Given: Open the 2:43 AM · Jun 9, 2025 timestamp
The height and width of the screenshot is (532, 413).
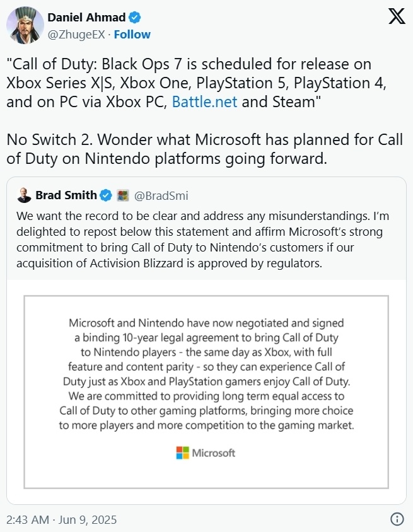Looking at the screenshot, I should click(61, 520).
